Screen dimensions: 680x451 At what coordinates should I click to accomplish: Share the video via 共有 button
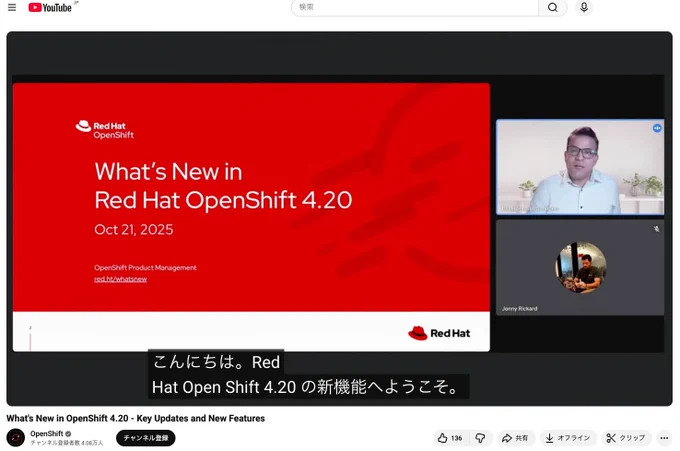515,438
